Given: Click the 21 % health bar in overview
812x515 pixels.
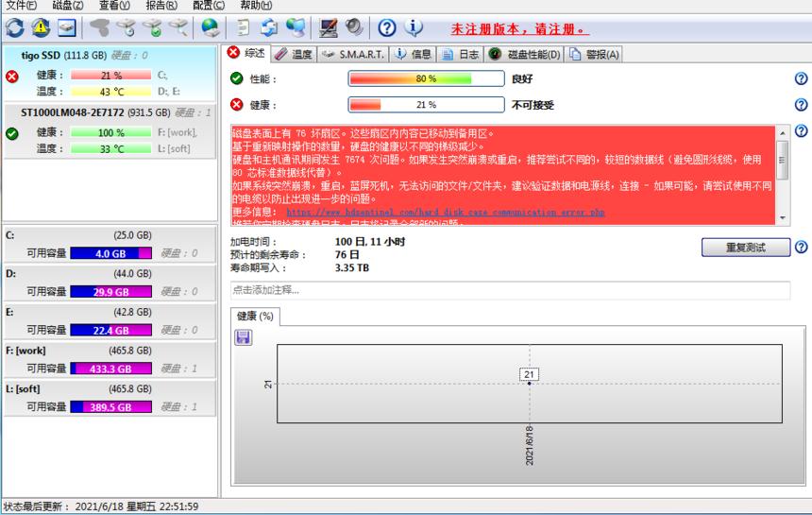Looking at the screenshot, I should 426,105.
